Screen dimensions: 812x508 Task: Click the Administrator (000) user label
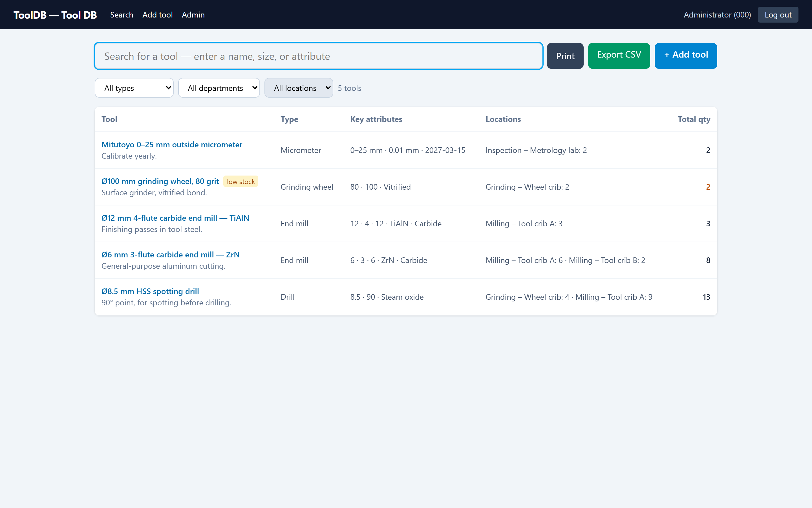point(717,15)
